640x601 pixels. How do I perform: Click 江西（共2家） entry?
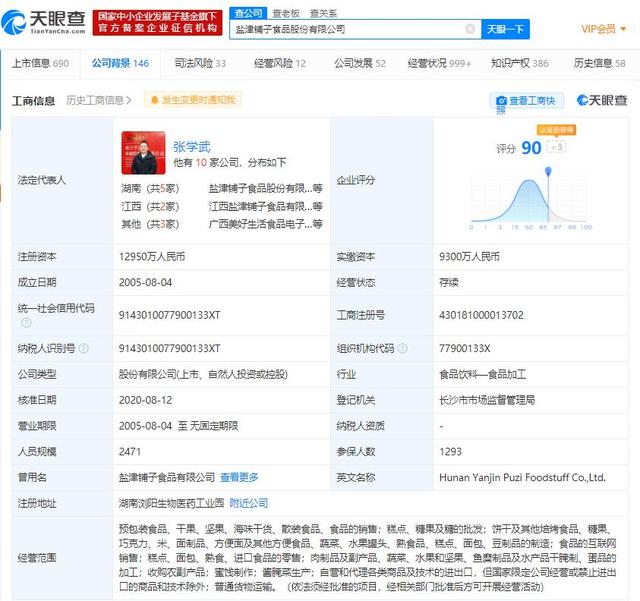[150, 206]
